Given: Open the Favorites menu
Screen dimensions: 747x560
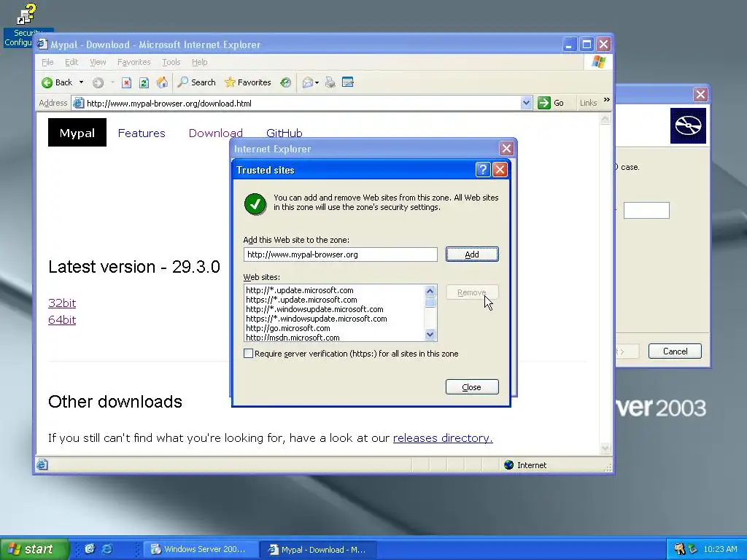Looking at the screenshot, I should coord(134,62).
